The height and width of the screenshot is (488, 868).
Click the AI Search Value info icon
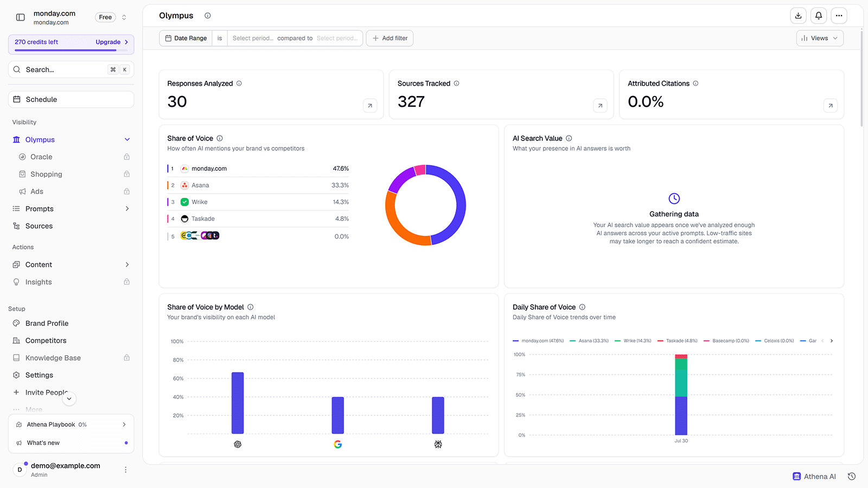click(569, 138)
